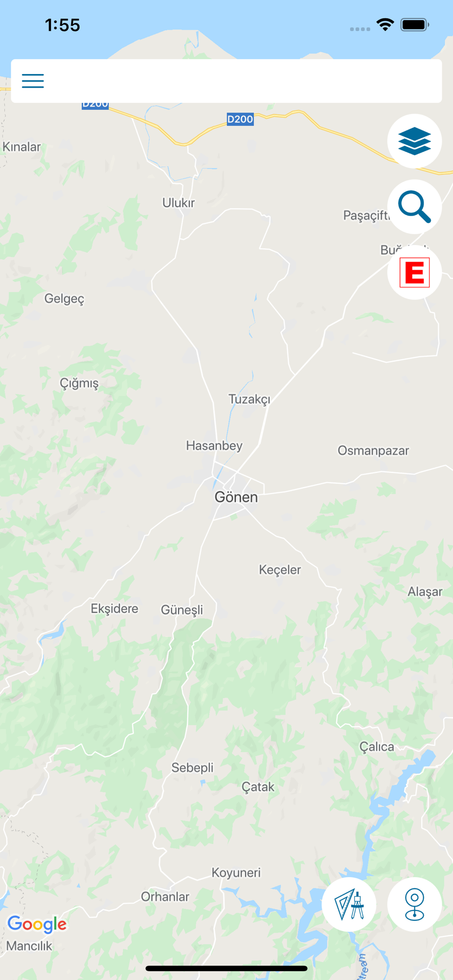Open the map layers button
The height and width of the screenshot is (980, 453).
point(415,141)
